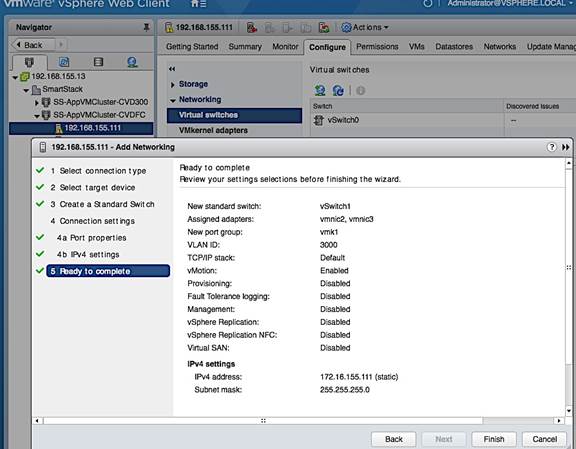Select VMs and Templates navigator tab
The image size is (576, 449).
coord(64,62)
